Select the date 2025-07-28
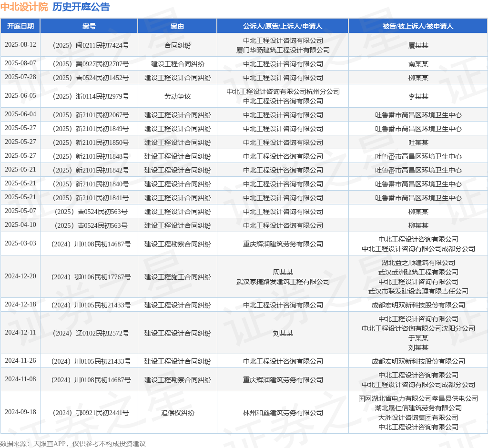488x448 pixels. (20, 77)
